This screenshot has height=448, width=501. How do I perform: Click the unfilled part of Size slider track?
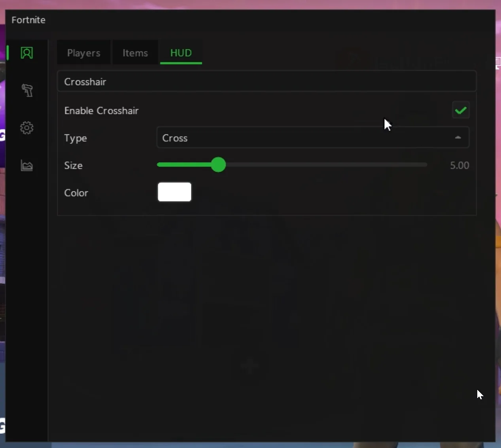point(326,165)
